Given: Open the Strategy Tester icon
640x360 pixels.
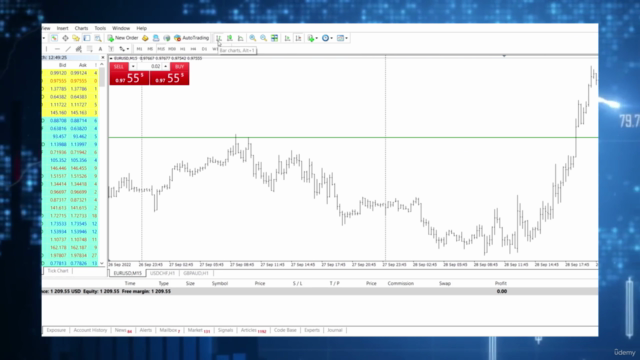Looking at the screenshot, I should tap(98, 38).
